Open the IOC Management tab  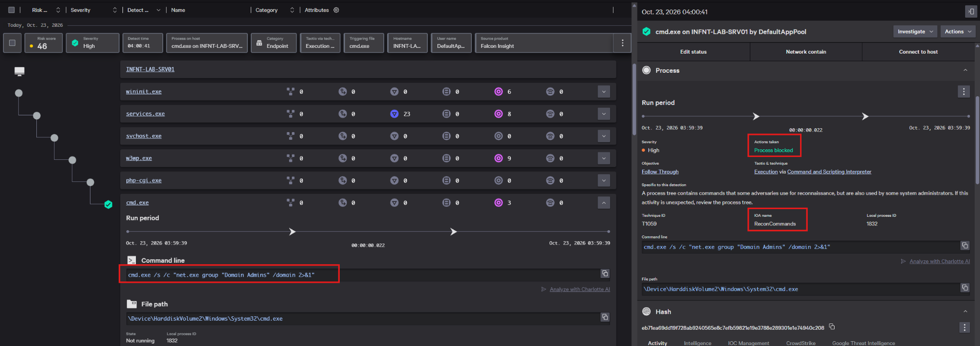(x=748, y=343)
